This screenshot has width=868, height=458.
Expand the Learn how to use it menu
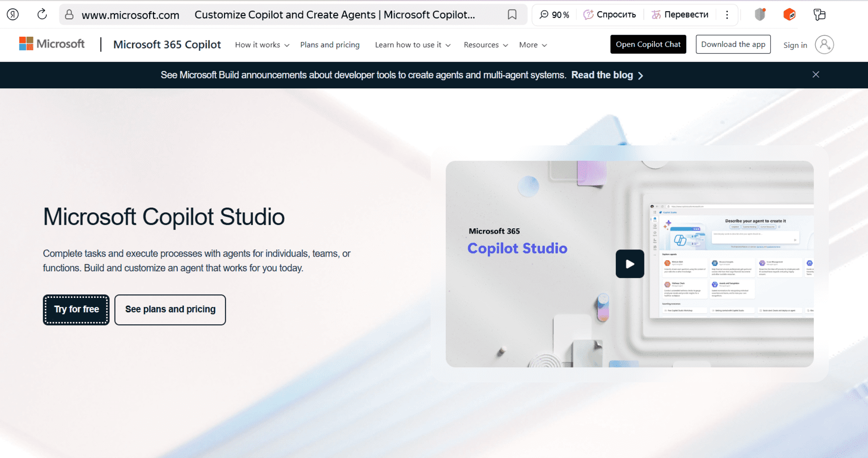(x=413, y=45)
